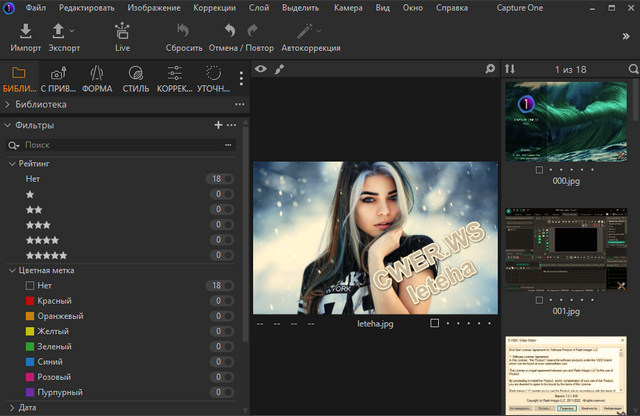The height and width of the screenshot is (416, 640).
Task: Click the Reset (Сбросить) icon
Action: (x=183, y=31)
